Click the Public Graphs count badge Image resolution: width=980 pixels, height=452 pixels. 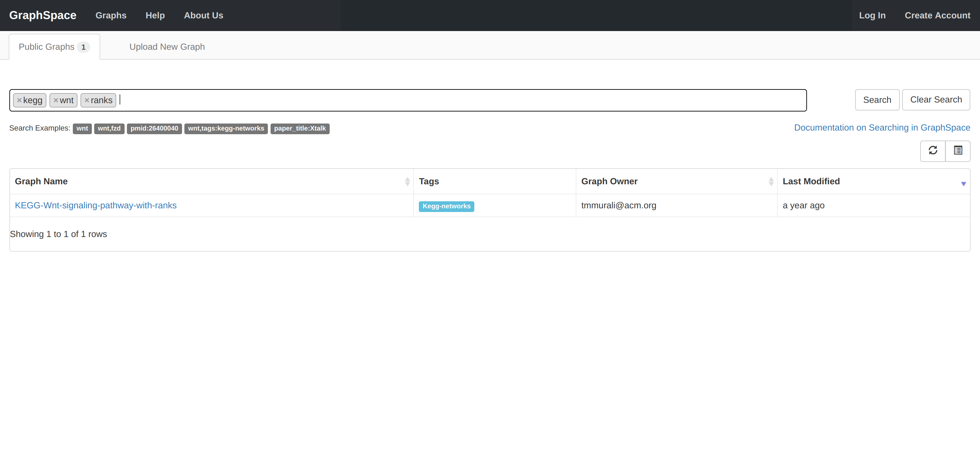(x=83, y=47)
